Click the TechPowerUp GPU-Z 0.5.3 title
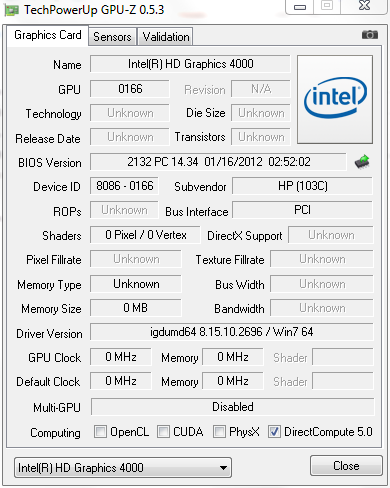This screenshot has width=390, height=488. point(94,10)
